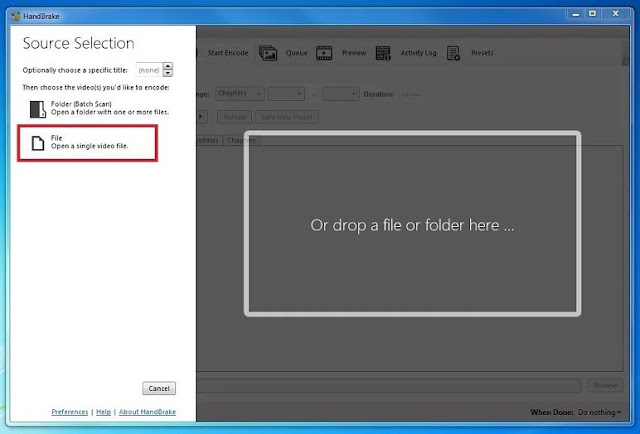Open the Queue toolbar label
The height and width of the screenshot is (434, 640).
click(296, 53)
